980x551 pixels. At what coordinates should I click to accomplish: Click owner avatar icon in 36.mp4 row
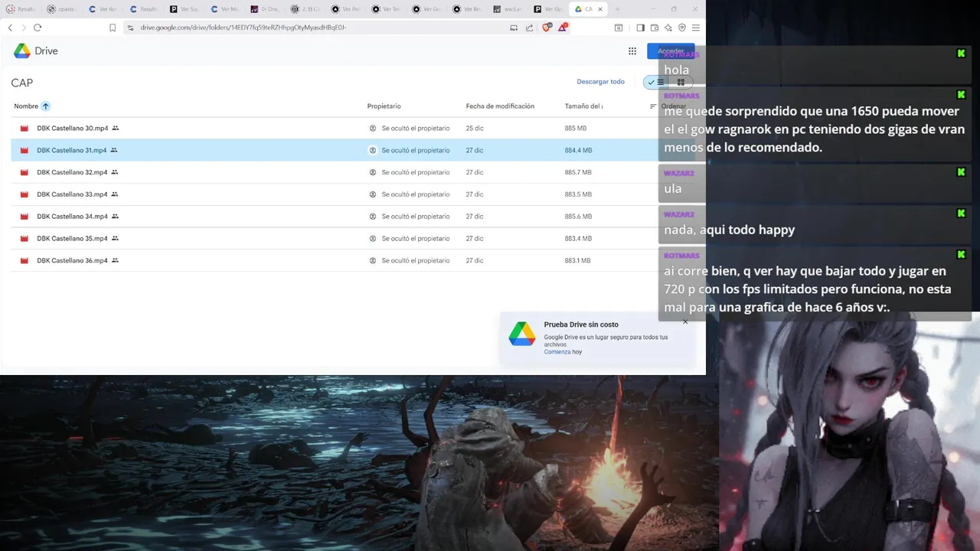point(373,260)
